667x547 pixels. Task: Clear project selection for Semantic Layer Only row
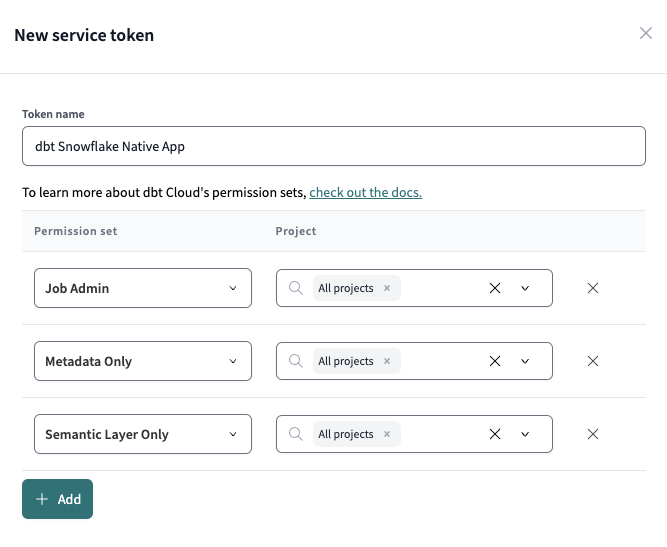coord(494,434)
